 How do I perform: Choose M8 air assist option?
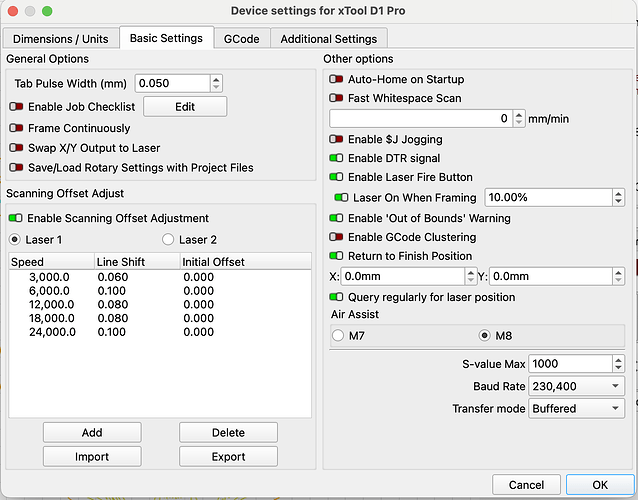pyautogui.click(x=484, y=336)
